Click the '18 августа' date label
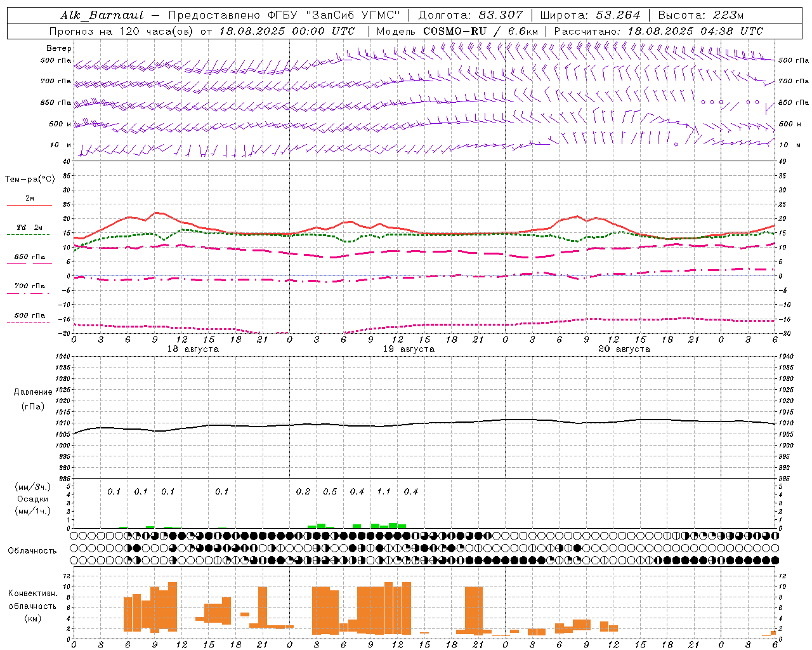The width and height of the screenshot is (812, 650). (193, 349)
